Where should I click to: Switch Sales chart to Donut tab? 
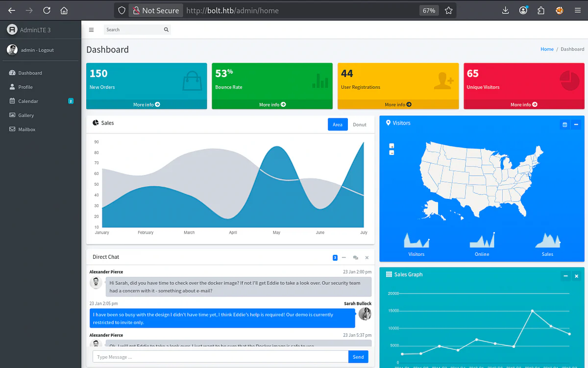coord(360,124)
